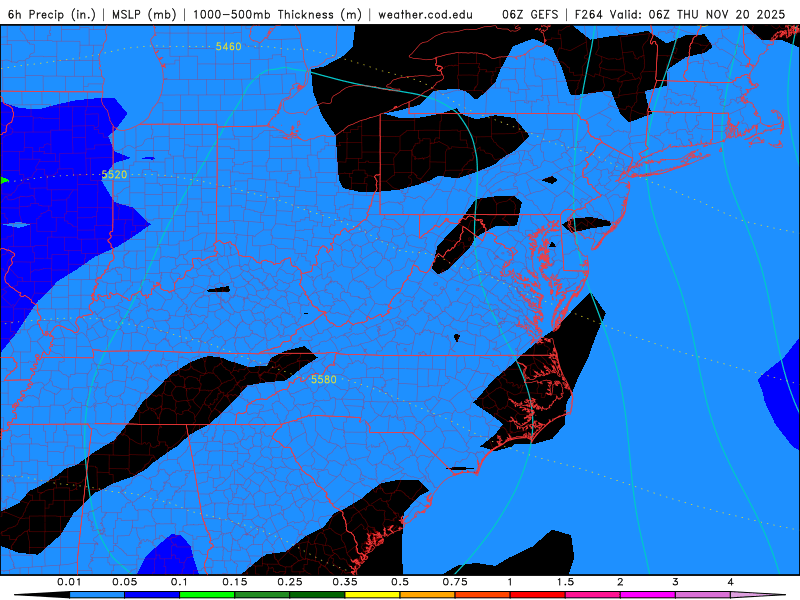This screenshot has width=800, height=600.
Task: Click the 0.15 legend value
Action: [x=235, y=582]
